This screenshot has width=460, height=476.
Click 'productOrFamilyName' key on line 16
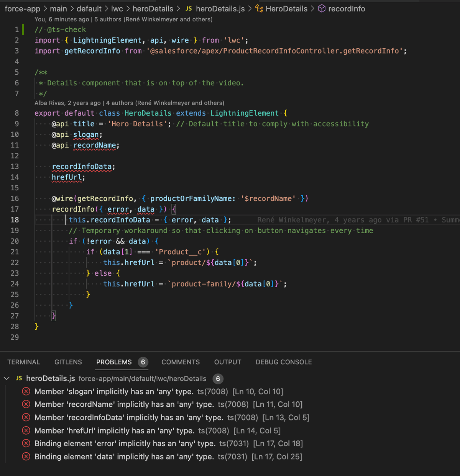point(191,198)
